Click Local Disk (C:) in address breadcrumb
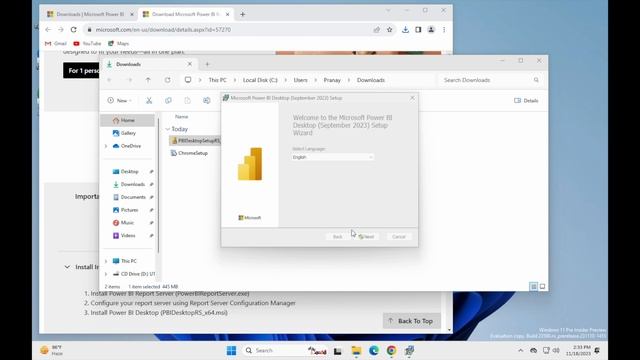 pyautogui.click(x=260, y=80)
